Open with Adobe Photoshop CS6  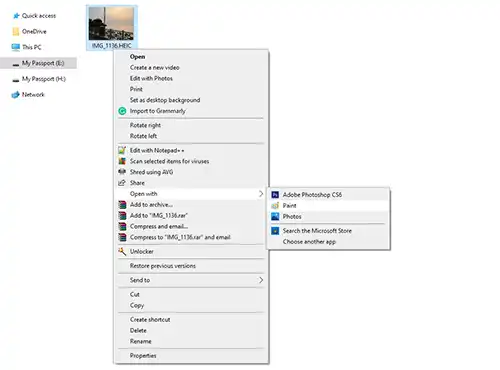click(328, 195)
